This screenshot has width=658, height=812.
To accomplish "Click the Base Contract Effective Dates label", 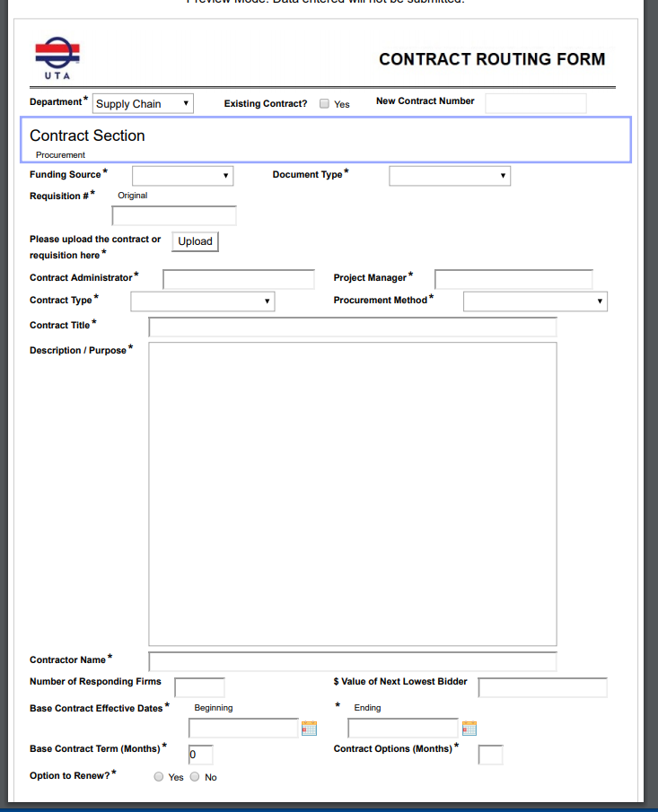I will point(96,709).
